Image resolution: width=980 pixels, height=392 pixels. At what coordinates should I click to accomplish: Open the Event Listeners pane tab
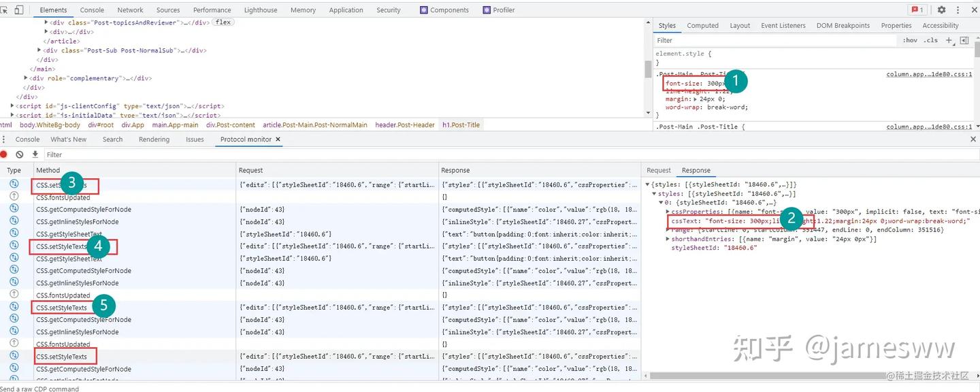(x=783, y=25)
